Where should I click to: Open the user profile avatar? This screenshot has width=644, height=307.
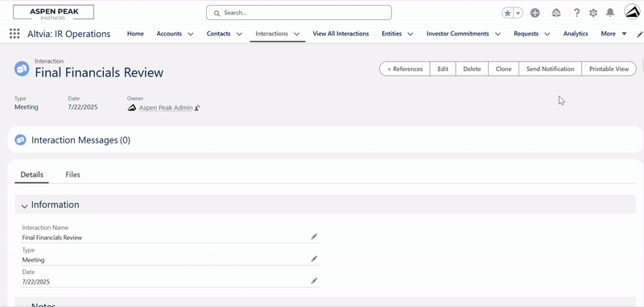point(632,12)
